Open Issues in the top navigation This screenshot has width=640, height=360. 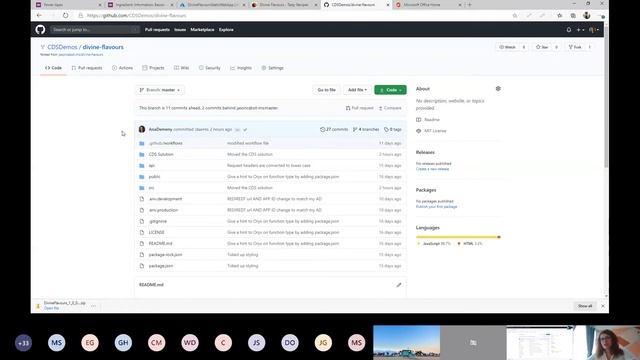pos(180,30)
